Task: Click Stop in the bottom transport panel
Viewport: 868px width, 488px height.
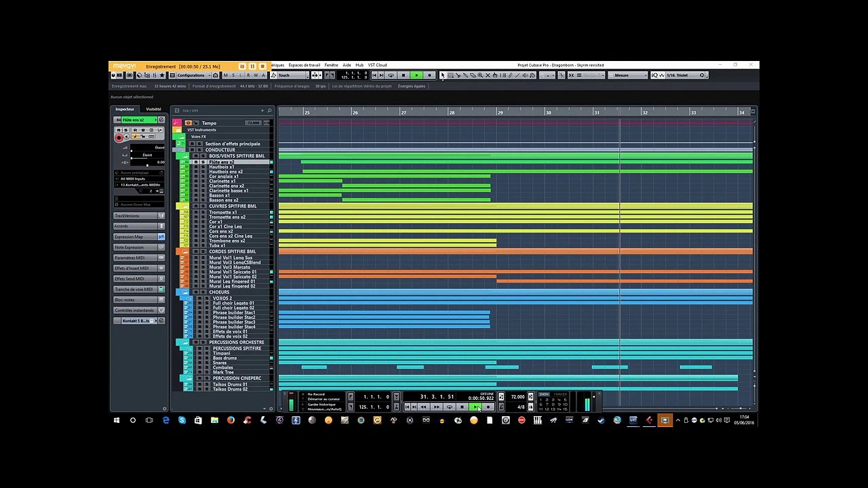Action: (462, 407)
